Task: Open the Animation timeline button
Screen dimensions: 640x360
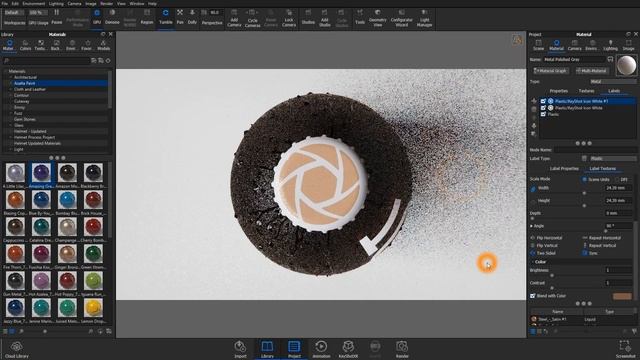Action: pos(321,349)
